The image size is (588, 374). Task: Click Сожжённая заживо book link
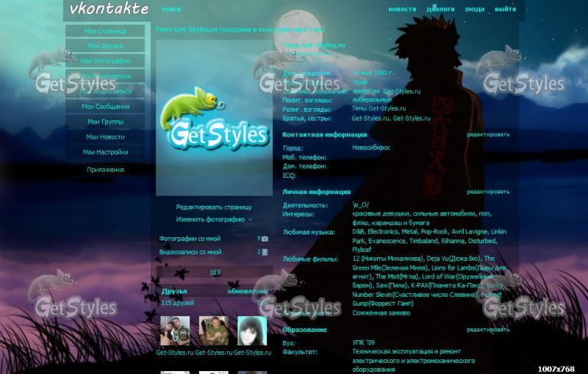pyautogui.click(x=381, y=313)
